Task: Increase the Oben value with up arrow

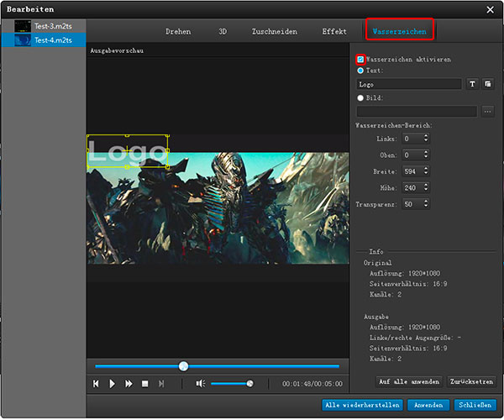Action: [x=426, y=153]
